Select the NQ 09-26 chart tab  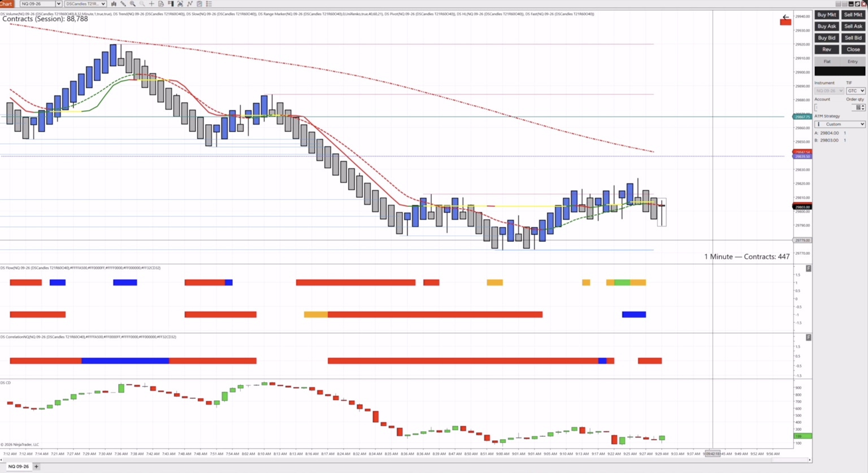(19, 467)
